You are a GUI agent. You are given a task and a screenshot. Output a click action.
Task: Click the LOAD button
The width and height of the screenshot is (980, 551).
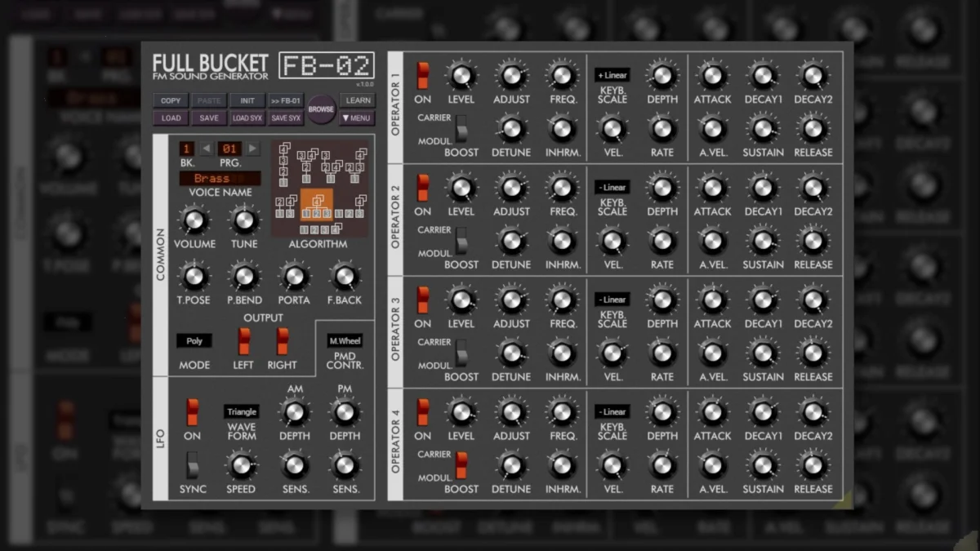tap(171, 118)
